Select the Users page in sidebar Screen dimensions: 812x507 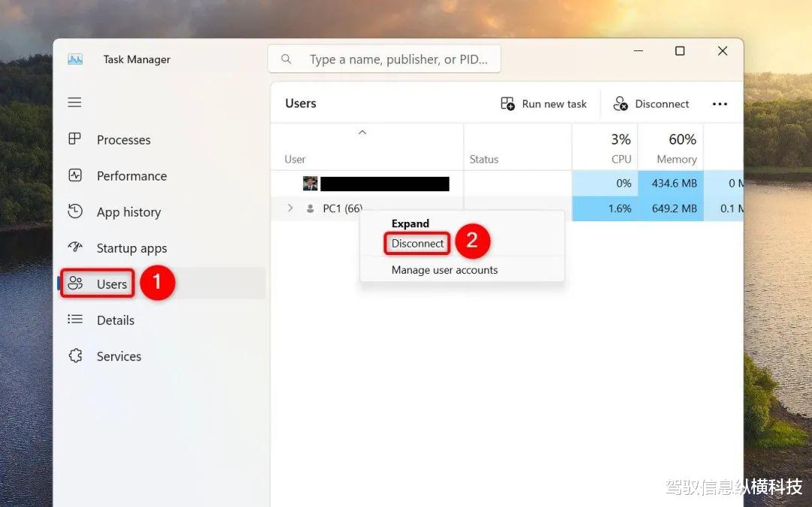(162, 284)
